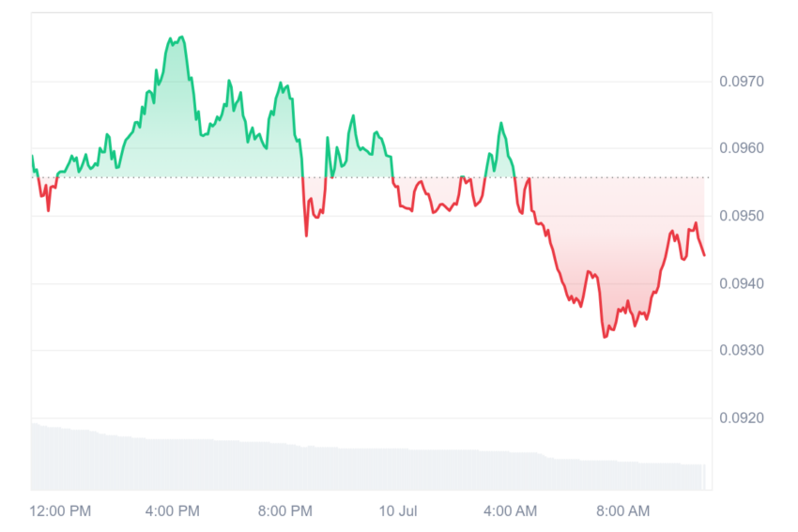Click the 0.0940 price axis label
This screenshot has height=532, width=798.
[742, 283]
